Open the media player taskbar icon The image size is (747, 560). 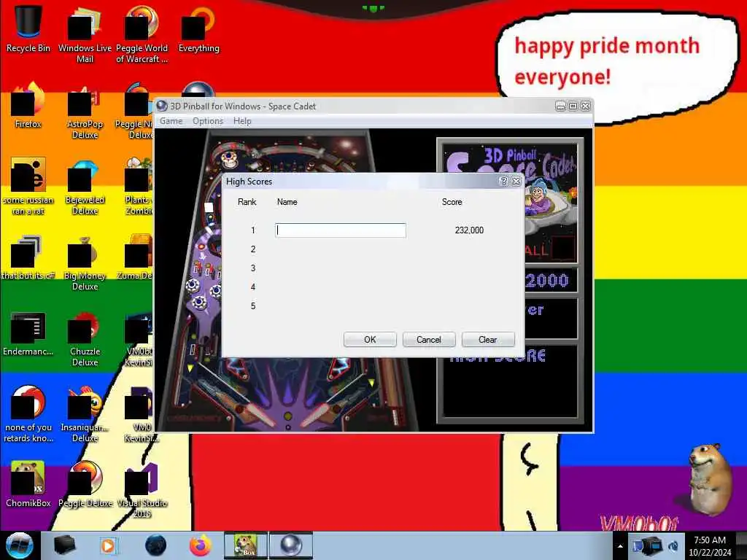(x=108, y=545)
